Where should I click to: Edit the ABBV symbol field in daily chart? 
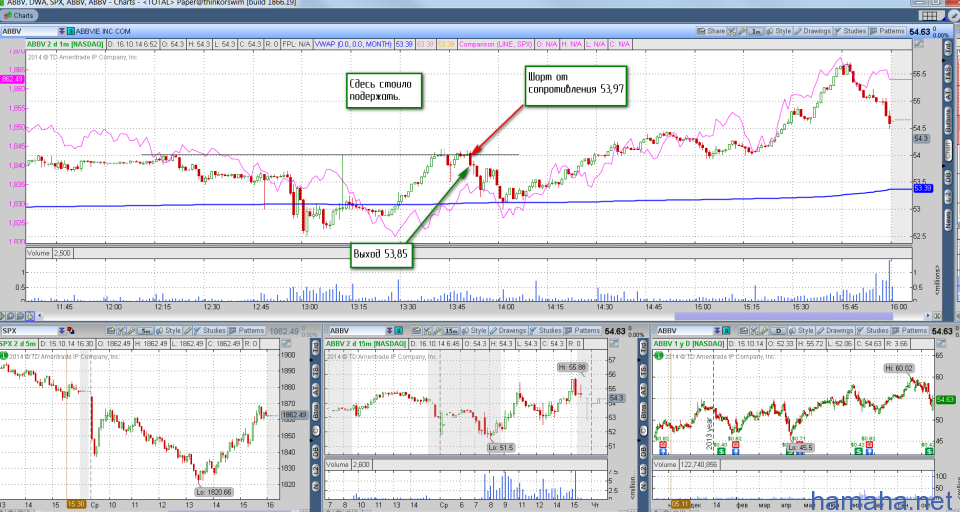click(685, 331)
